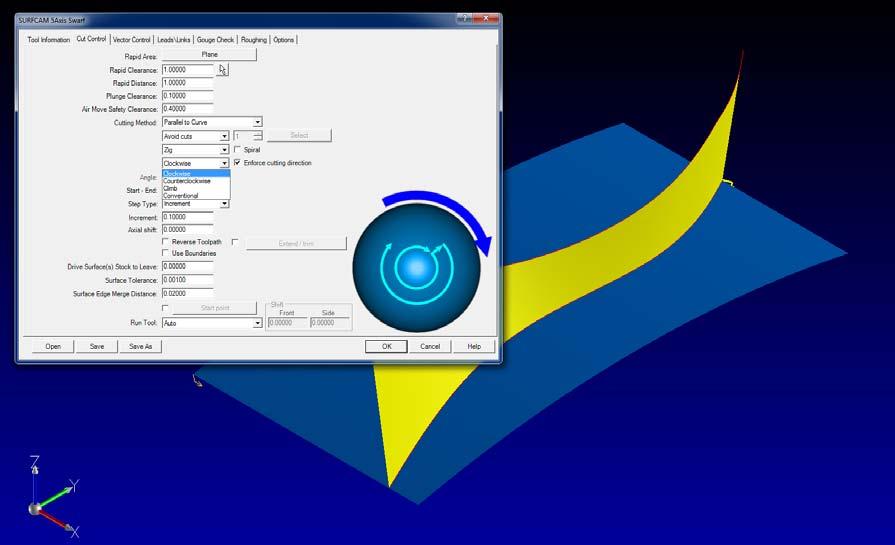Enable the Use Boundaries checkbox
895x545 pixels.
[166, 253]
